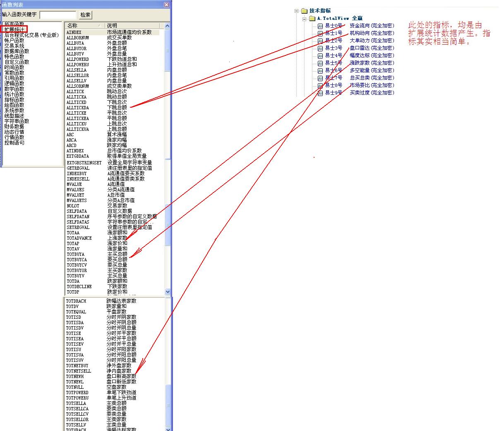504x431 pixels.
Task: Collapse the A.TotalView 全赢 tree node
Action: 305,19
